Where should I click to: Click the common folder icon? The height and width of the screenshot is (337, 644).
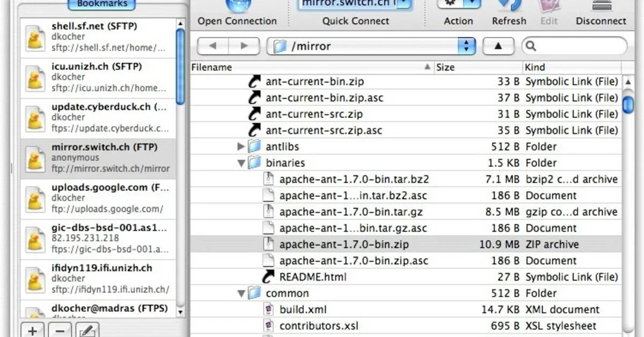click(x=254, y=293)
